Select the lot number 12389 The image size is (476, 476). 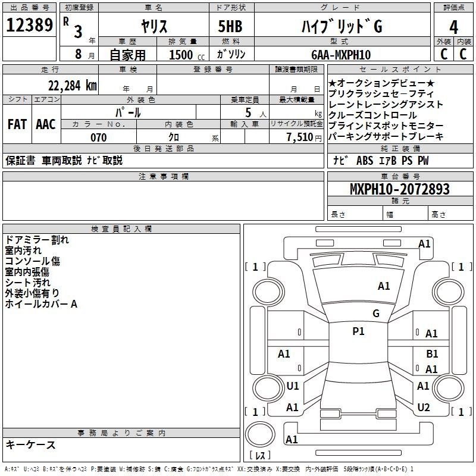tap(30, 25)
